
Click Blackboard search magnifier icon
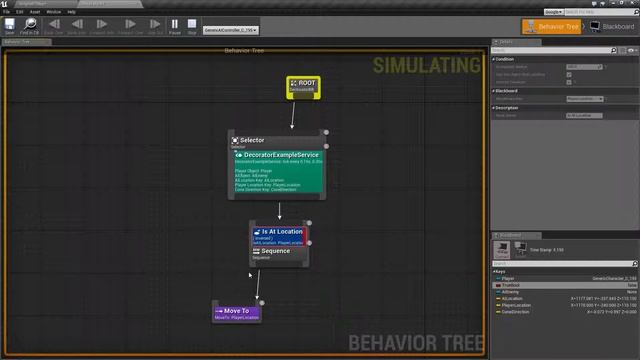pyautogui.click(x=635, y=264)
